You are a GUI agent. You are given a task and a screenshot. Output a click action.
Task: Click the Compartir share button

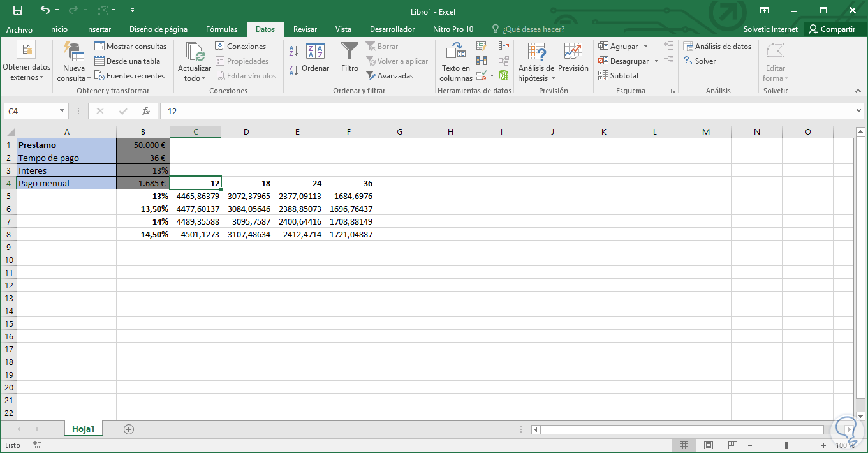832,29
